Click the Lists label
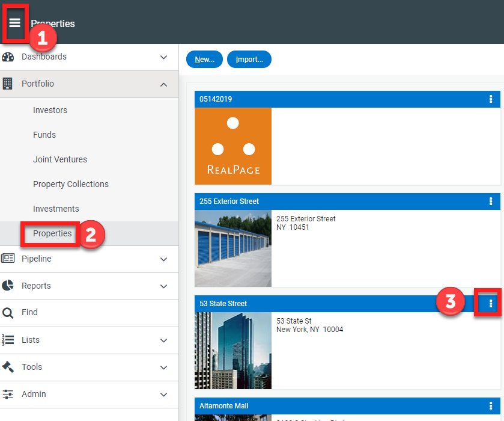 [x=31, y=340]
